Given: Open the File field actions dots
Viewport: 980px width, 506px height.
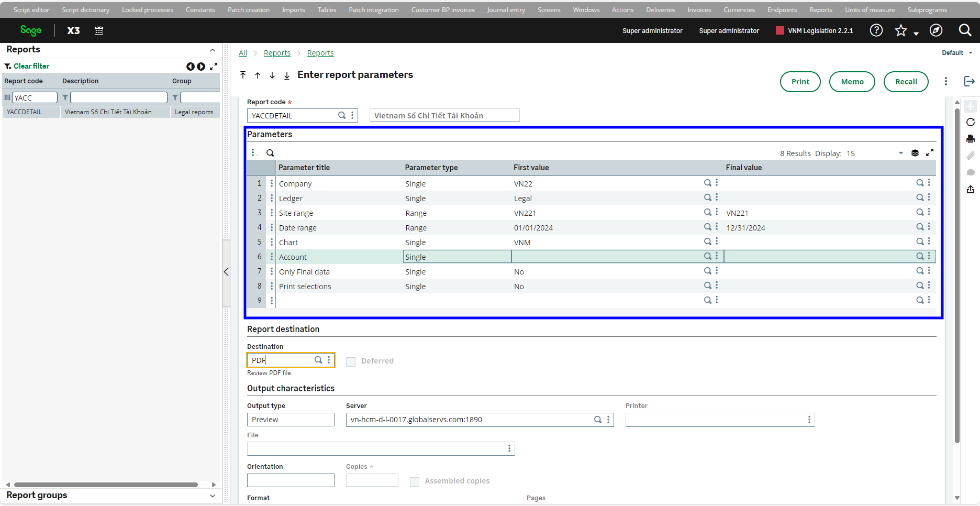Looking at the screenshot, I should click(509, 448).
